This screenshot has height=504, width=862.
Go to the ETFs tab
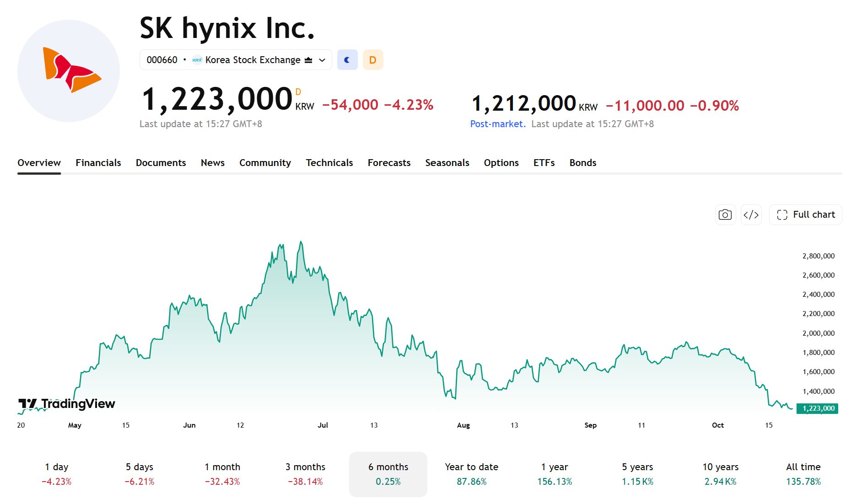coord(544,163)
